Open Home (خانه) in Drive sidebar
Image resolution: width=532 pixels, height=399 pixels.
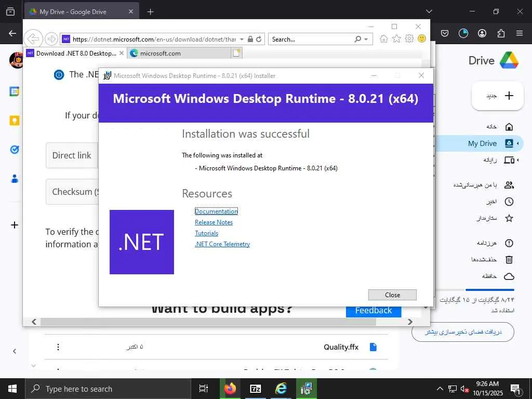tap(500, 127)
